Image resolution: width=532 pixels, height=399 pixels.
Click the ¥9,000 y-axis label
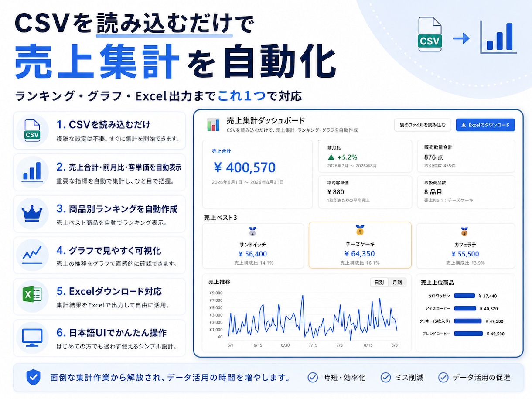coord(216,293)
